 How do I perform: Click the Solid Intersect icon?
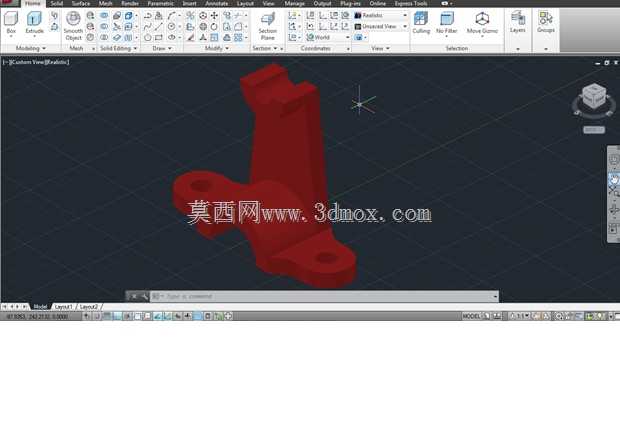pyautogui.click(x=104, y=38)
